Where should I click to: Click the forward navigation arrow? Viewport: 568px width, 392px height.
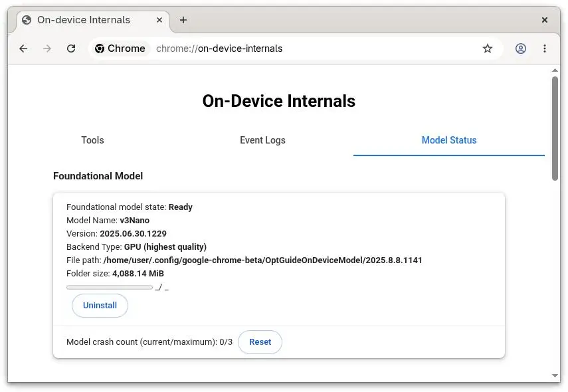47,49
